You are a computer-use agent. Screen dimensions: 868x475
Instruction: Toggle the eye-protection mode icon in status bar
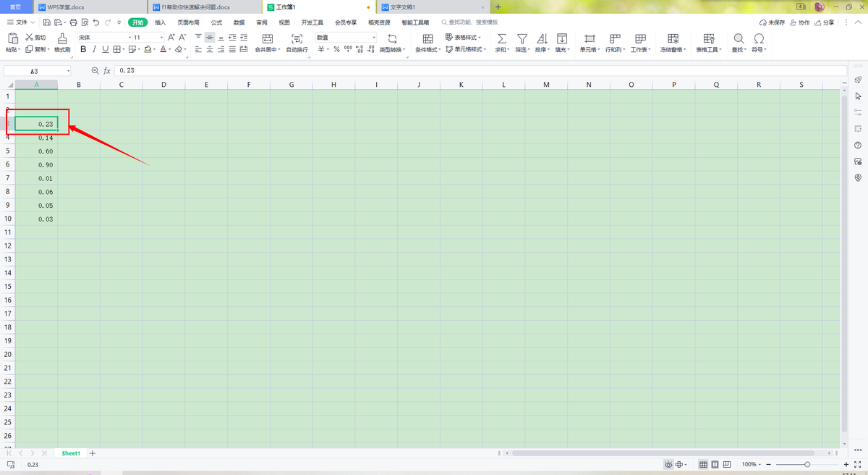click(669, 464)
